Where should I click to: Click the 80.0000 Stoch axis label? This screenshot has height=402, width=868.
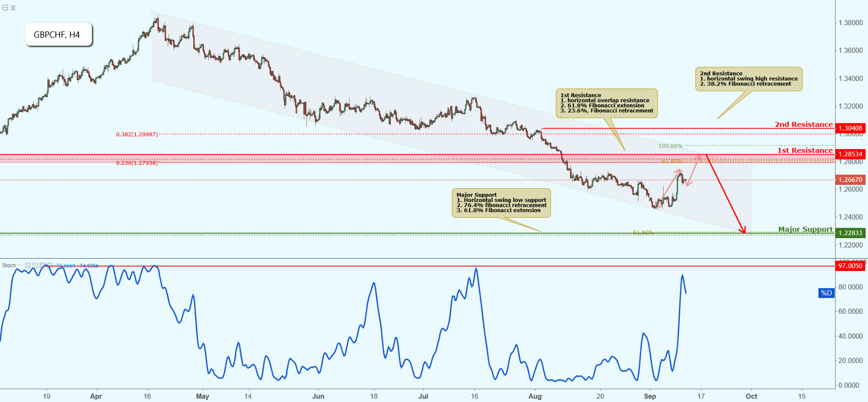coord(850,287)
